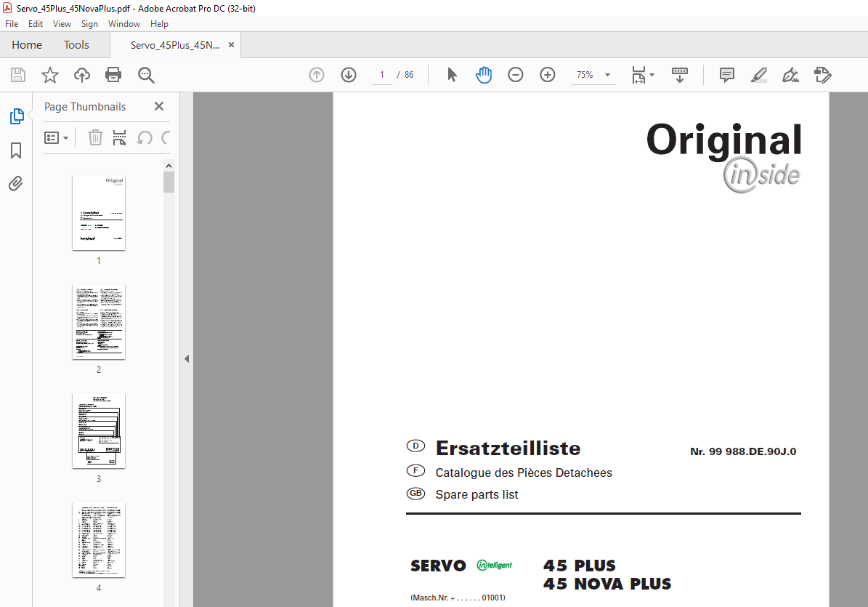Open the Edit menu
The height and width of the screenshot is (607, 868).
click(36, 24)
